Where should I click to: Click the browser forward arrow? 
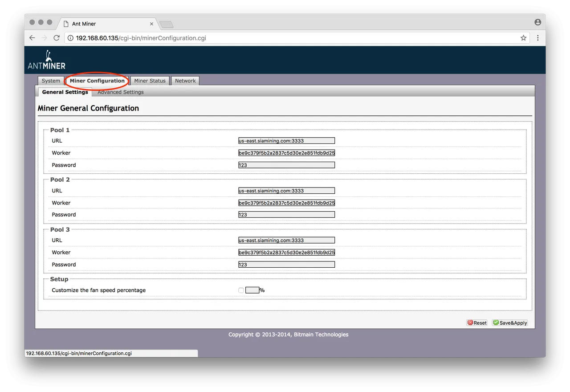click(44, 38)
